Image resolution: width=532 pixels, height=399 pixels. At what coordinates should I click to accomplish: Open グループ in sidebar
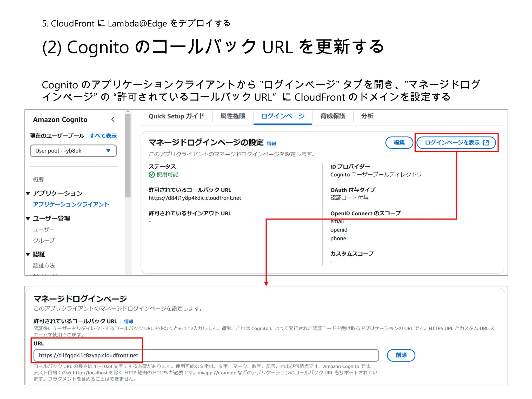click(44, 241)
